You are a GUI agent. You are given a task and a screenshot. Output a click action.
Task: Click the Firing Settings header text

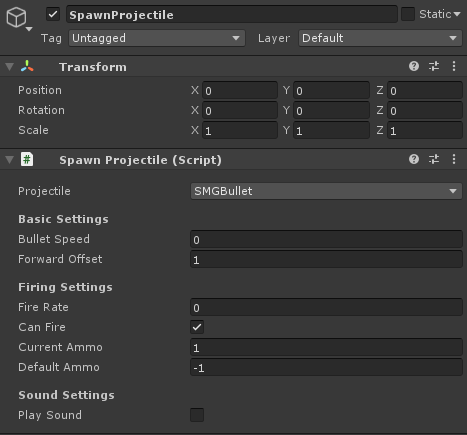65,287
